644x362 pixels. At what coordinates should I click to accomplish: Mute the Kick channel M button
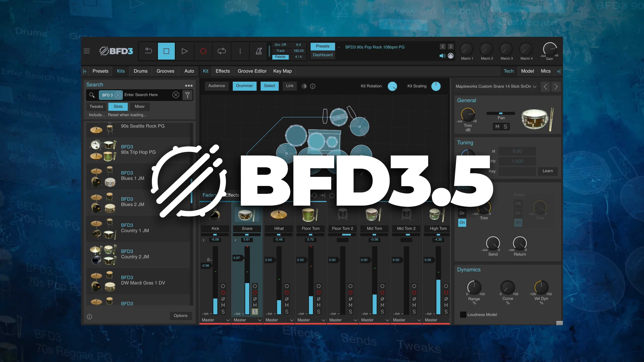point(223,305)
